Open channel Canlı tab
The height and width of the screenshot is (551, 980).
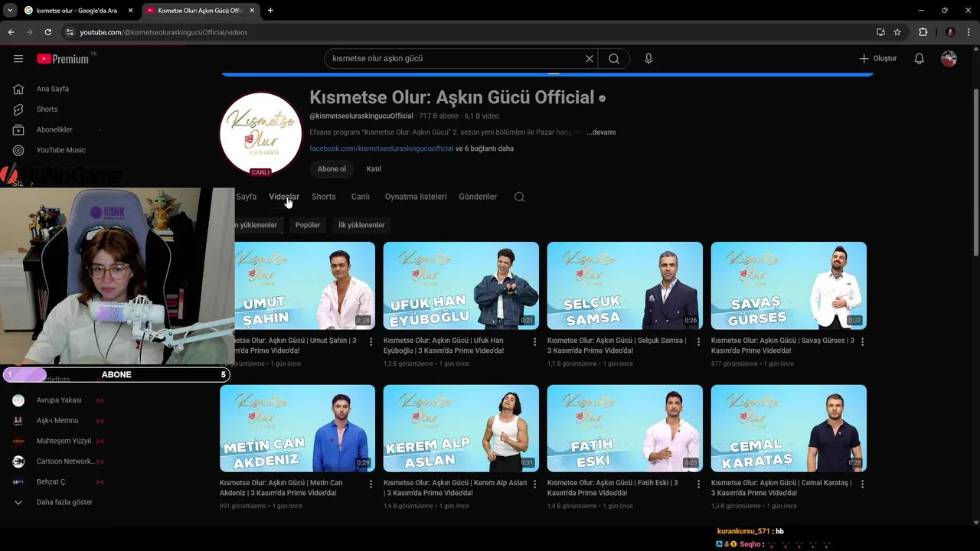tap(360, 197)
